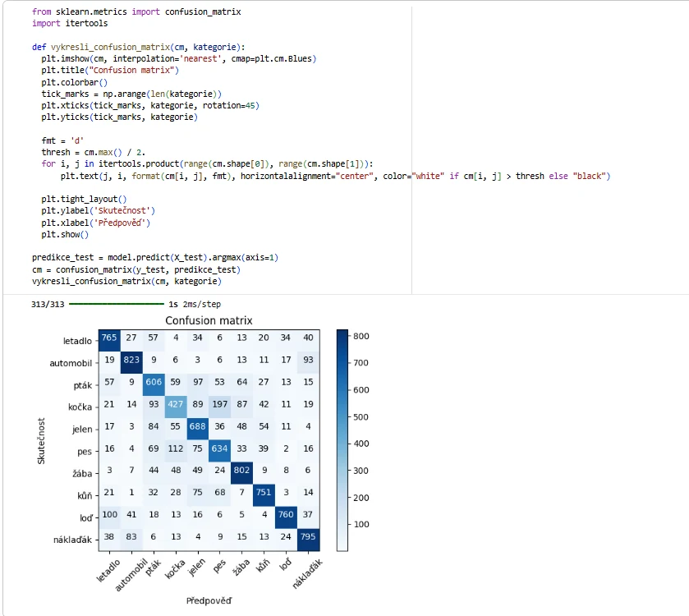The image size is (689, 616).
Task: Click the tick_marks = np.arange line
Action: click(131, 94)
